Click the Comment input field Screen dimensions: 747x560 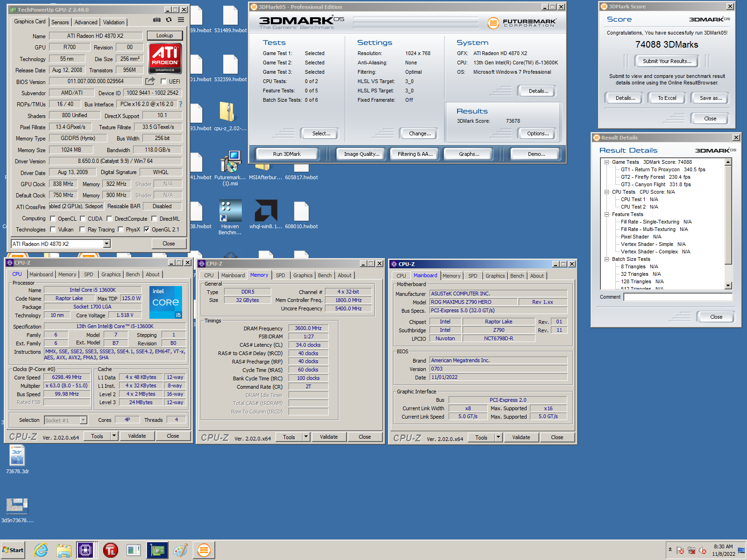678,297
